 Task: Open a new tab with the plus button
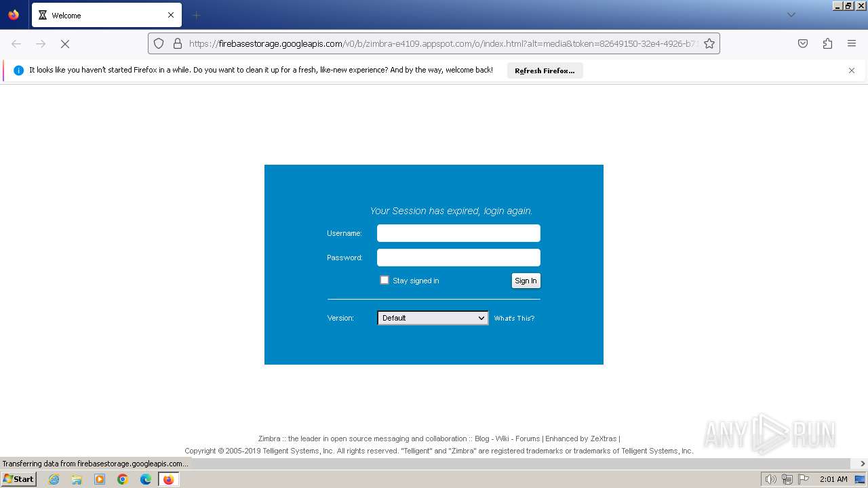pos(196,15)
